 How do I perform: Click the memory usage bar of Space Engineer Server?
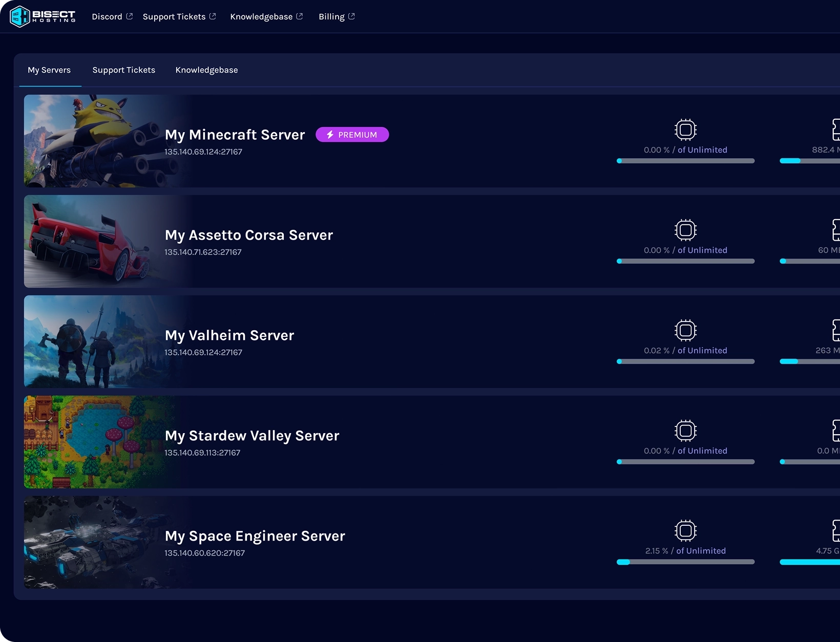point(810,562)
